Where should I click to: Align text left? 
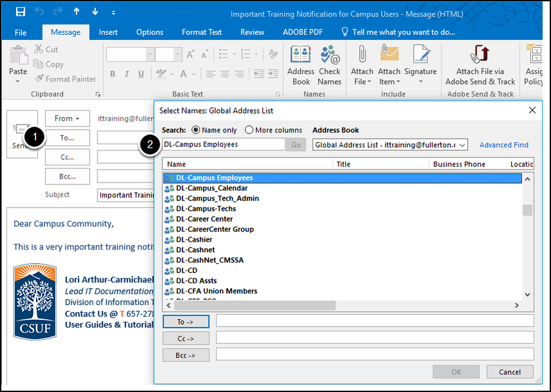click(211, 74)
